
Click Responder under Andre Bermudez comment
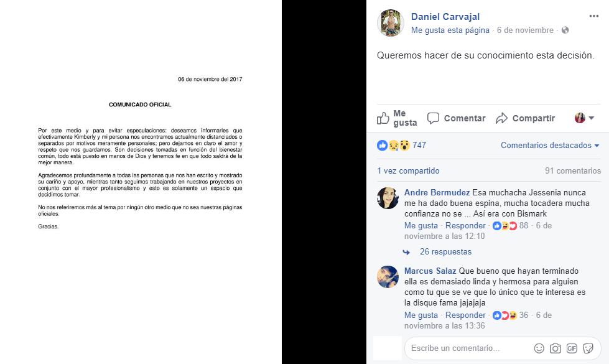[465, 225]
